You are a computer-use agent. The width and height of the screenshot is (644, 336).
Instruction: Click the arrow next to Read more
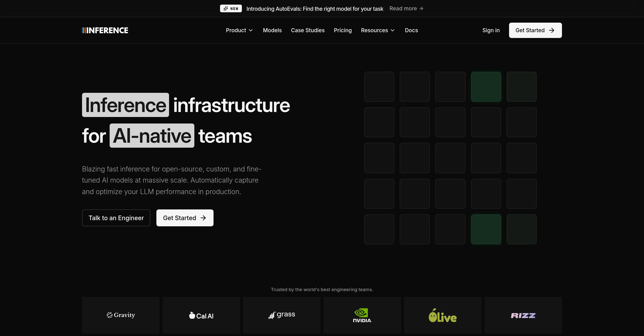click(421, 8)
